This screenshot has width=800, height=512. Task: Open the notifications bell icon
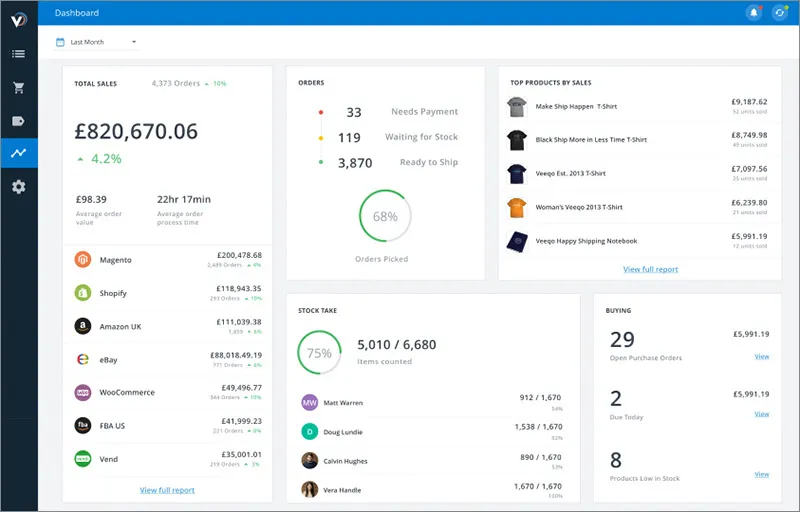(754, 13)
